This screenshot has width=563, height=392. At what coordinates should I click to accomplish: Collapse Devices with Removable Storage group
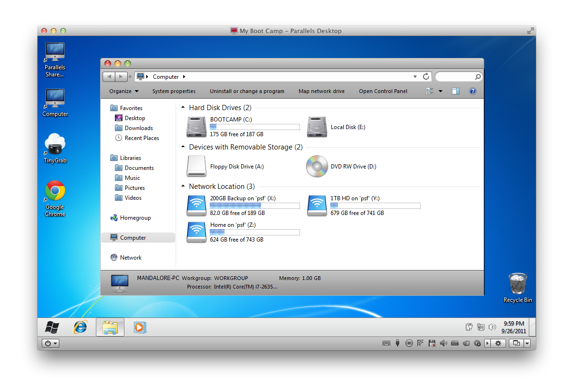(x=183, y=147)
